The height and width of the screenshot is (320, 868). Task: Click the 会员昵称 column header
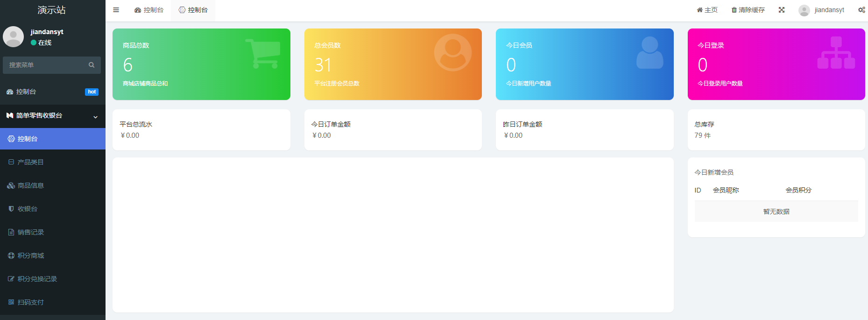click(x=726, y=190)
